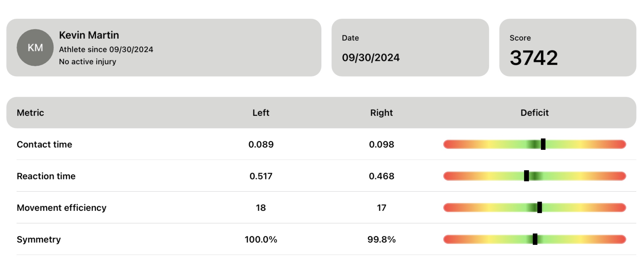Click the Contact time deficit bar marker
Viewport: 644px width, 265px height.
pyautogui.click(x=543, y=144)
